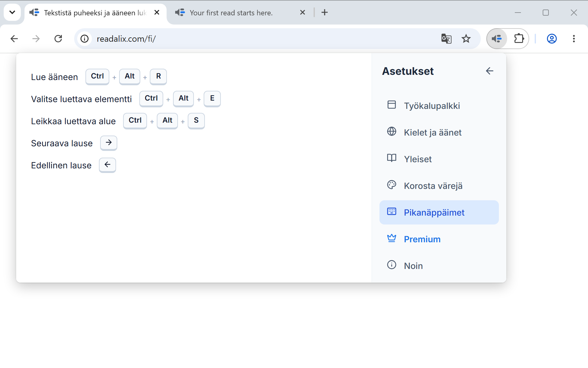Click the globe icon for languages
Screen dimensions: 588x368
[x=391, y=131]
